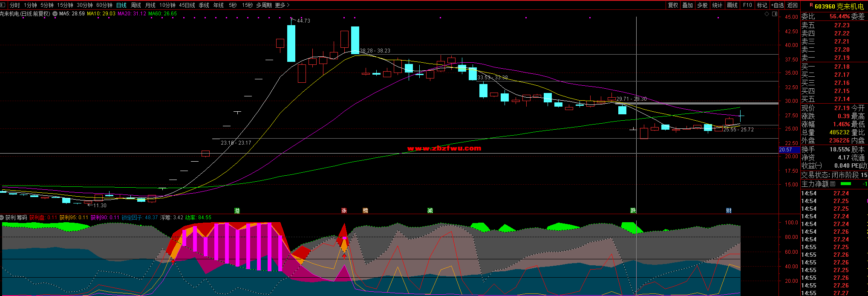Viewport: 868px width, 296px height.
Task: Select the 1分钟 period
Action: (30, 5)
